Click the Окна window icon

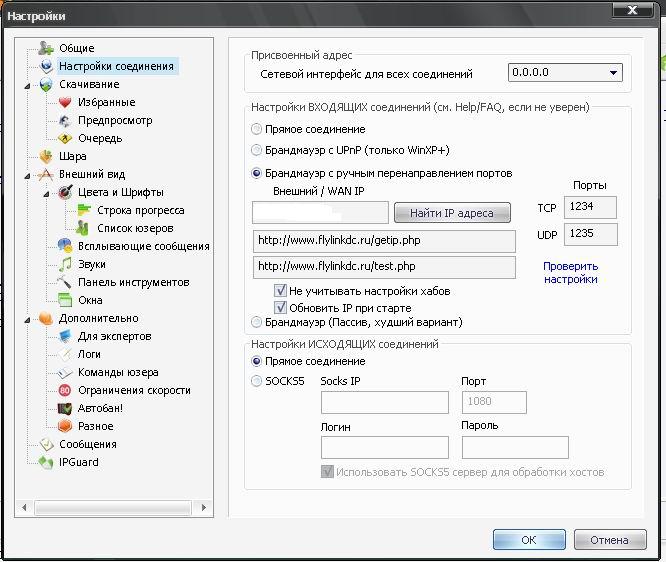click(65, 300)
